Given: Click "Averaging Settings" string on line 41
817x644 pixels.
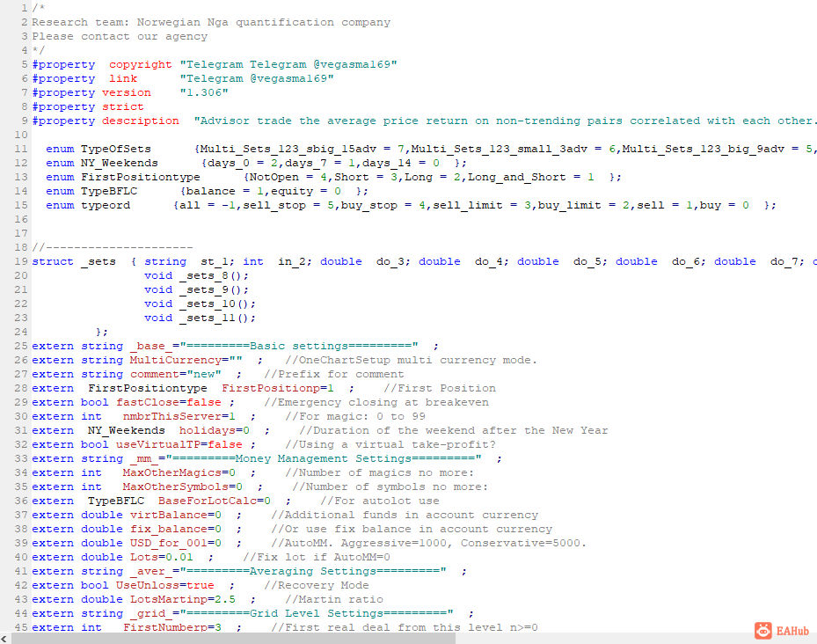Looking at the screenshot, I should 312,571.
